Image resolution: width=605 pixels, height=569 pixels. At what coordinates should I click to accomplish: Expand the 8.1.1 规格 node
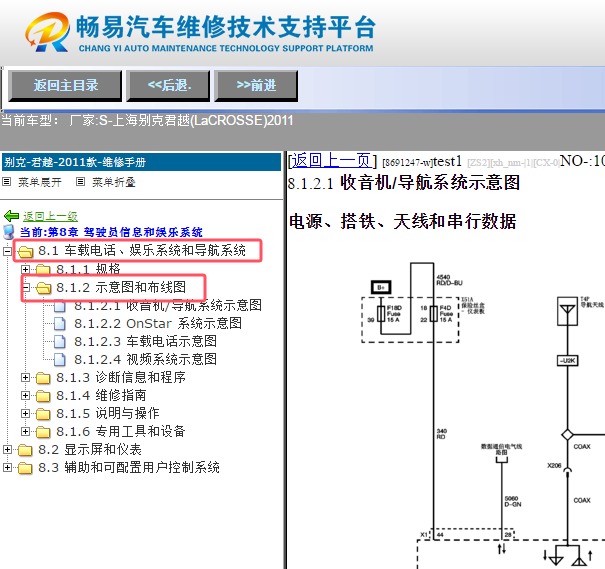click(x=25, y=269)
